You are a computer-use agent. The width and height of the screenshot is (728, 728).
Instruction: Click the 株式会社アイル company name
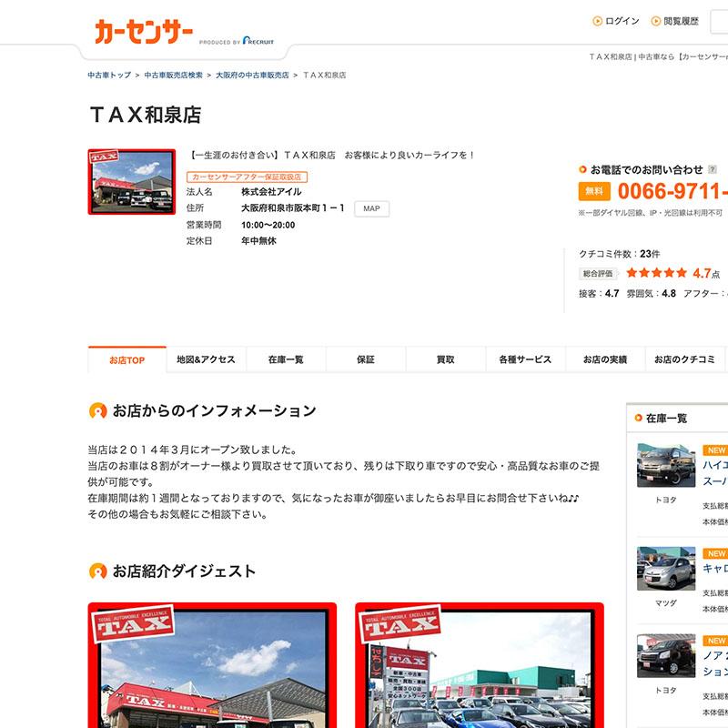point(271,192)
